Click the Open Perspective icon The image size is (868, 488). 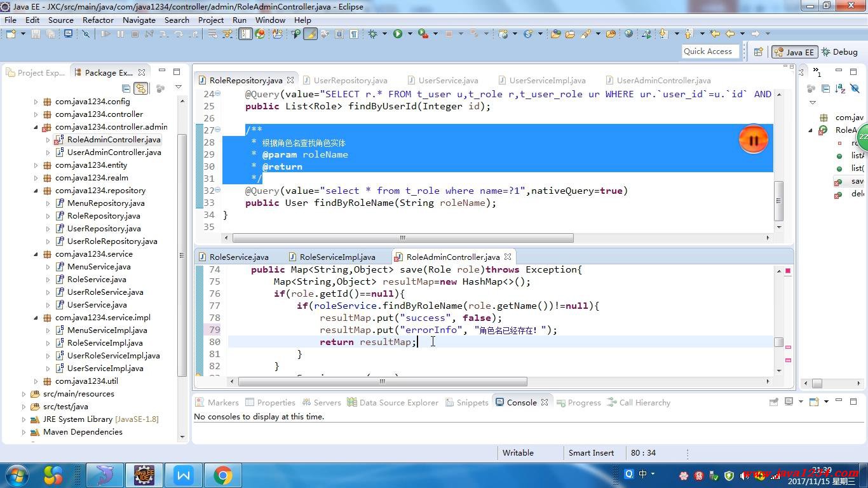758,52
